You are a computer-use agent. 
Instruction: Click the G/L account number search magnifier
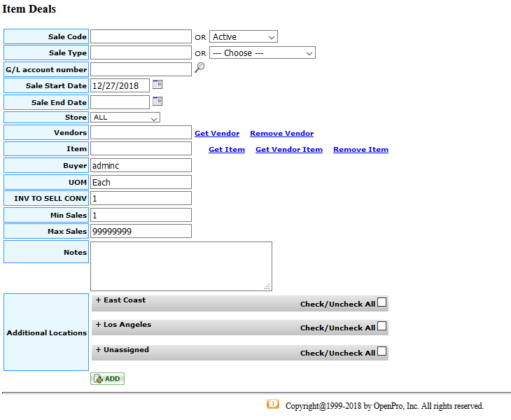click(199, 68)
